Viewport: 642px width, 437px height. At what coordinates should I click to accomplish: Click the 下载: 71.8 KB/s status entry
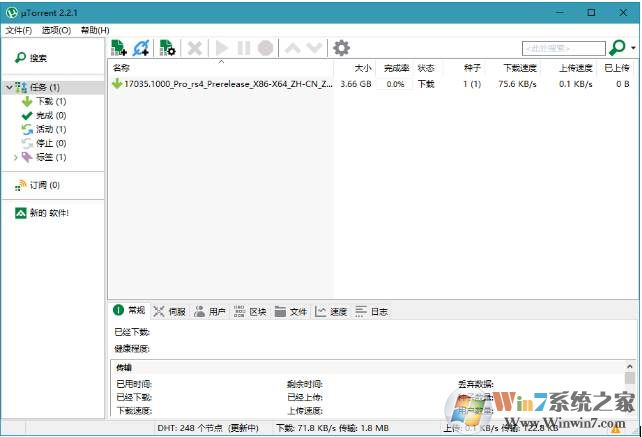332,428
